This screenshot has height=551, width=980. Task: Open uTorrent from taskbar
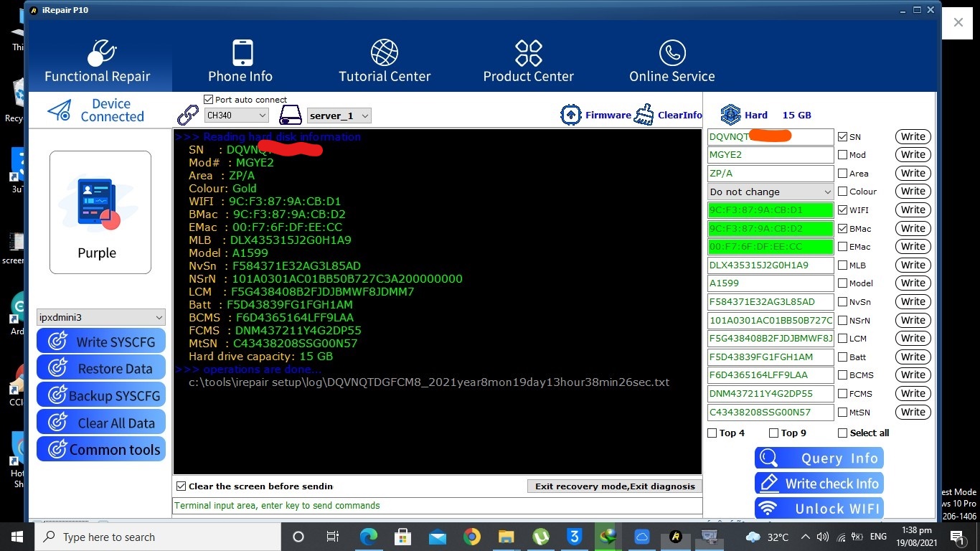click(x=541, y=537)
